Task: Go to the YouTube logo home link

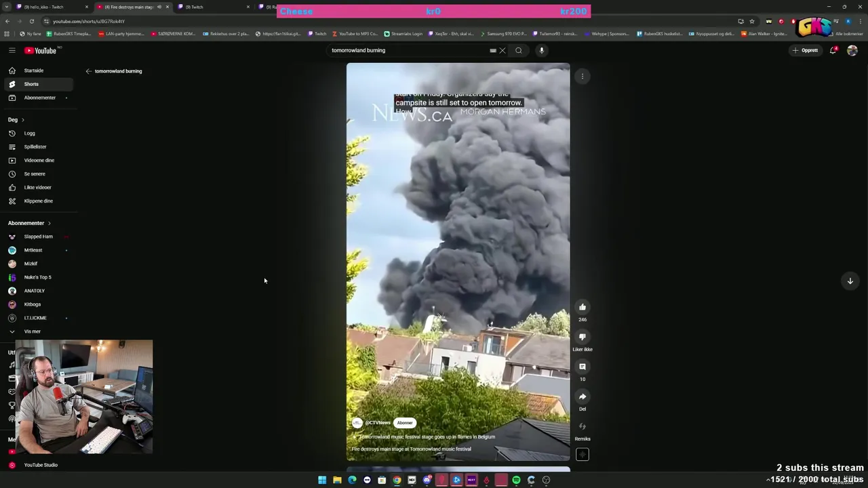Action: 41,50
